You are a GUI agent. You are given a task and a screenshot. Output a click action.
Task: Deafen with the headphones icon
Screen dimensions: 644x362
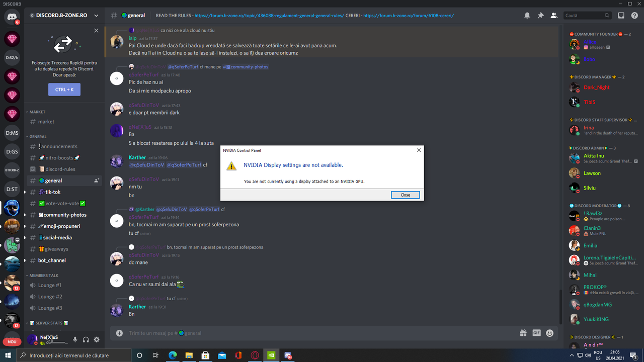click(86, 339)
